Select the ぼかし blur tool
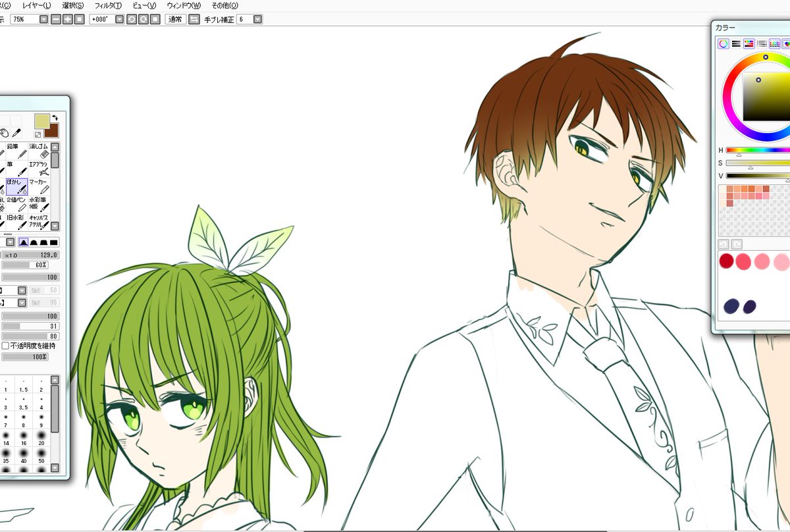This screenshot has width=790, height=532. [17, 186]
